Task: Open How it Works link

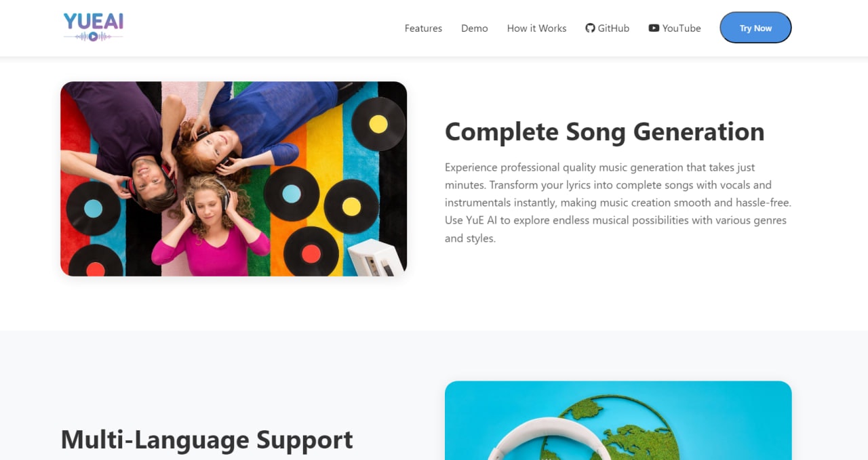Action: tap(536, 28)
